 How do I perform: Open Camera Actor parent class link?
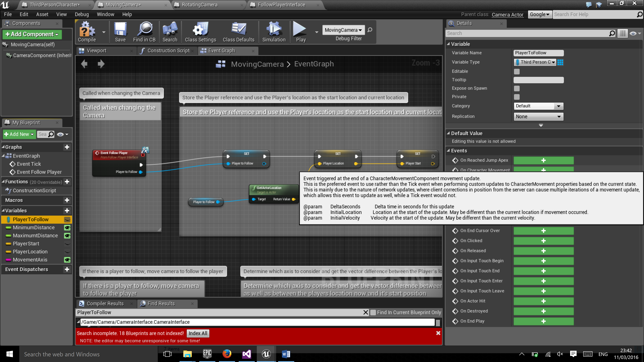click(507, 14)
